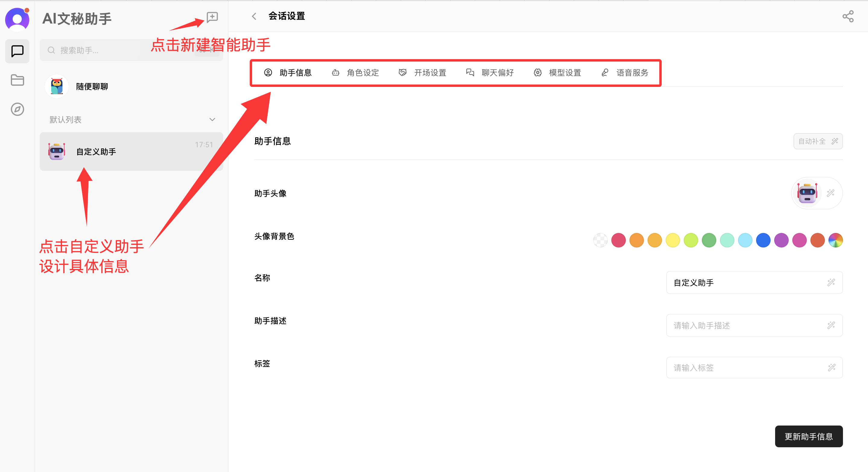This screenshot has width=868, height=472.
Task: Click the 17:51 timestamp
Action: tap(204, 145)
